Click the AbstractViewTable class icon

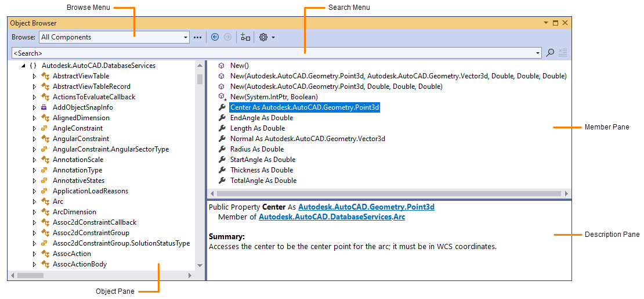pos(45,76)
